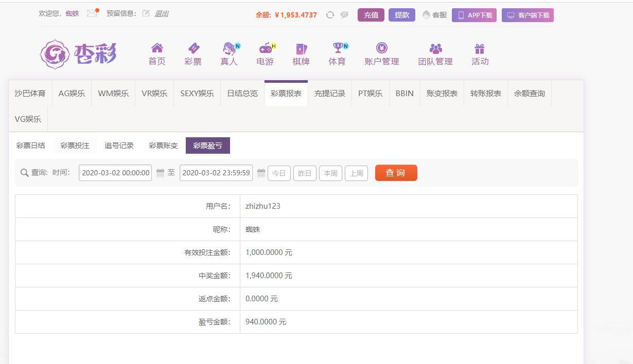
Task: Select the 彩票投注 sub-tab
Action: tap(75, 145)
